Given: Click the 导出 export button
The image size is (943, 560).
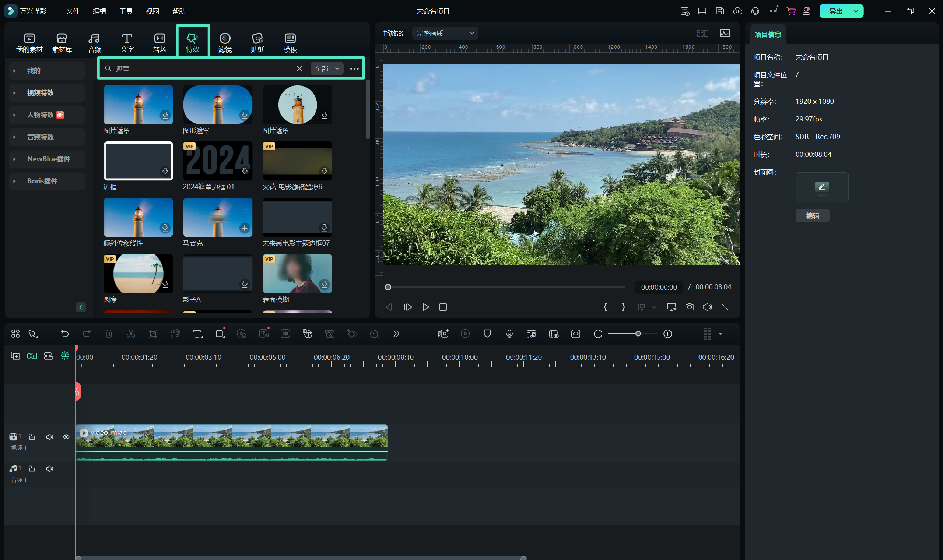Looking at the screenshot, I should 835,11.
